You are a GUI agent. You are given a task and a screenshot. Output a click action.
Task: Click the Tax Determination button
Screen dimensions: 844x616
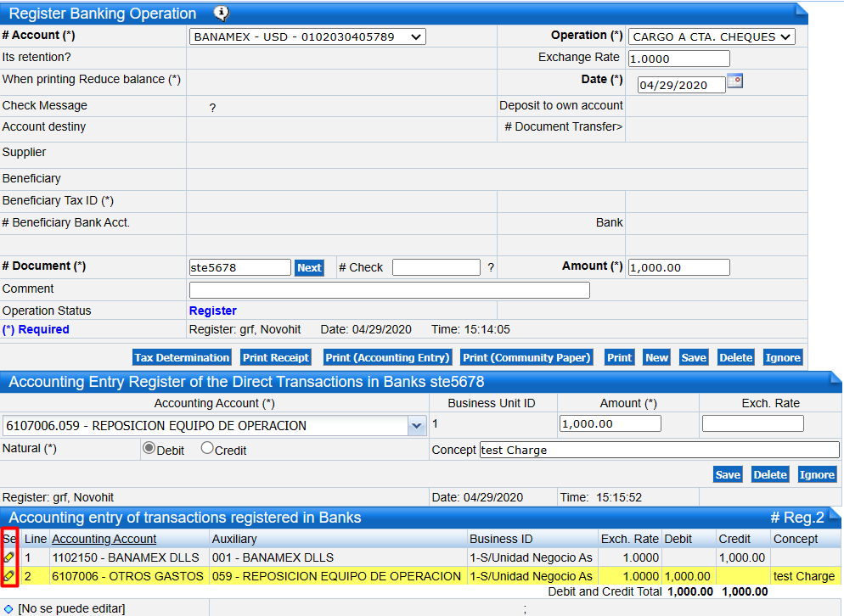[182, 357]
